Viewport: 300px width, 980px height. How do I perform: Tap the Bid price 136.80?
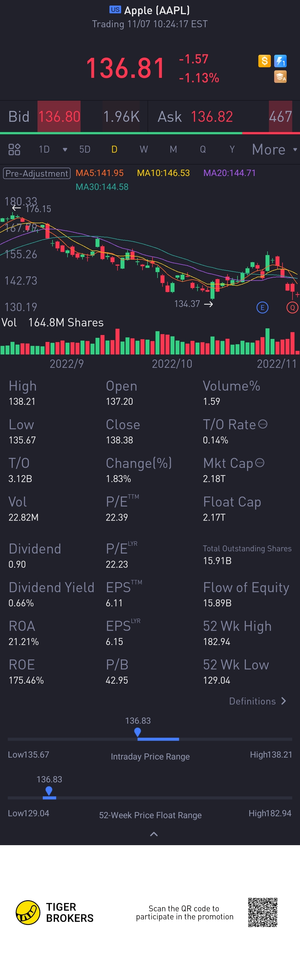click(59, 116)
